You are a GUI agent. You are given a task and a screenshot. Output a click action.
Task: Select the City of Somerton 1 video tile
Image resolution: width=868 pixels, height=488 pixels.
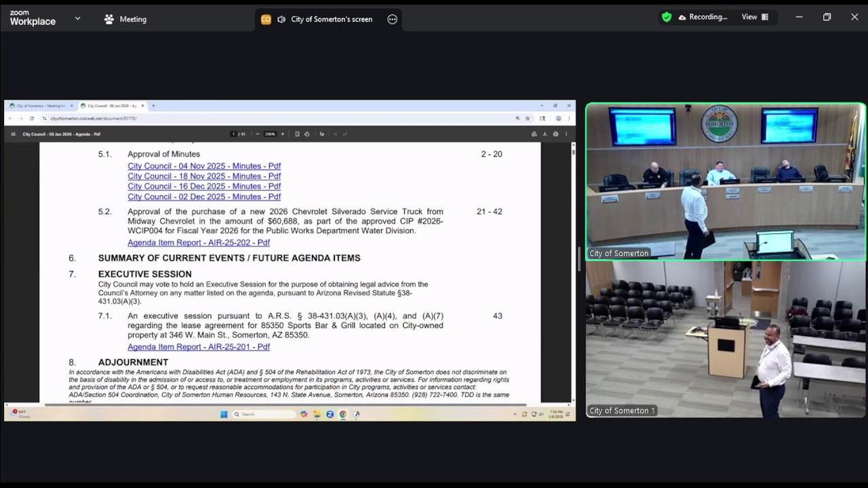coord(726,339)
